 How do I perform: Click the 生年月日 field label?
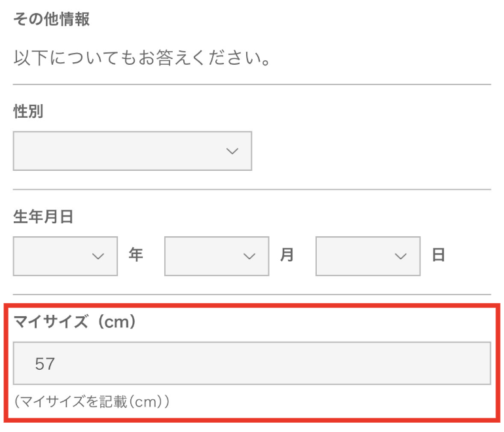tap(43, 217)
